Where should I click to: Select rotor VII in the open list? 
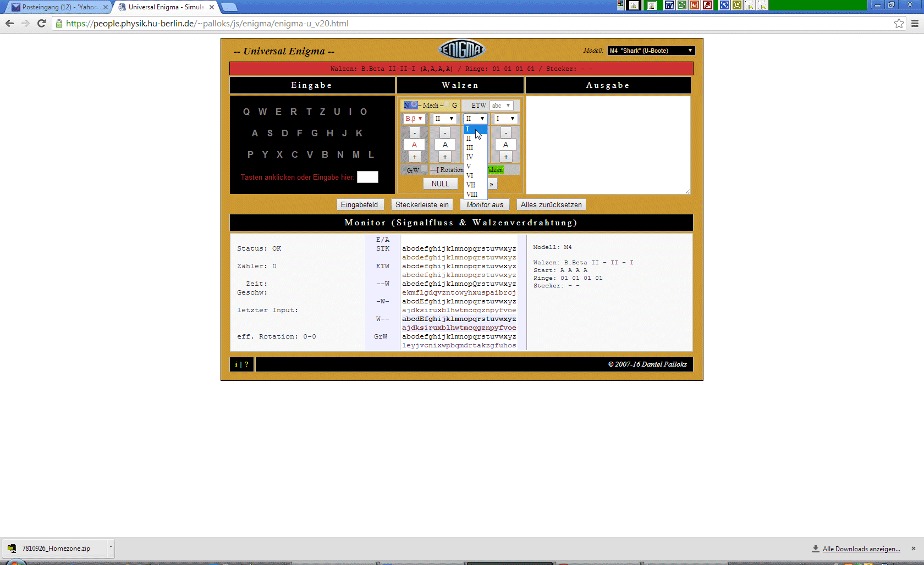476,185
